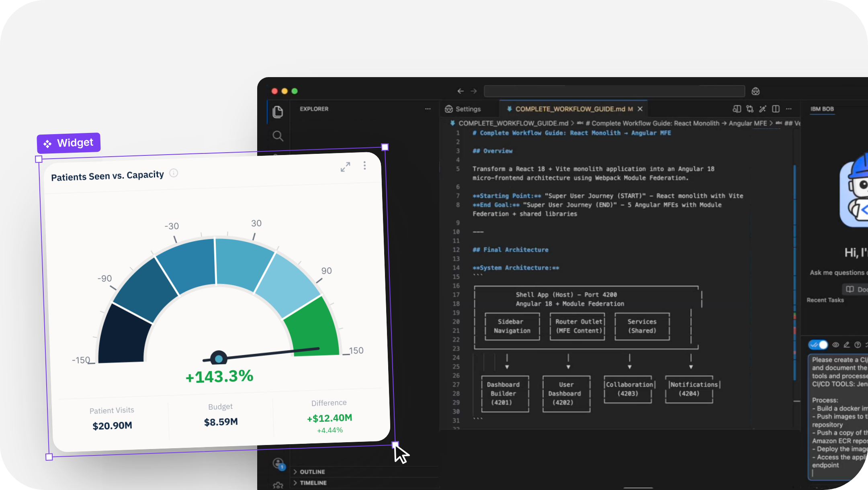Viewport: 868px width, 490px height.
Task: Toggle the eye visibility icon in Bob chat
Action: coord(835,345)
